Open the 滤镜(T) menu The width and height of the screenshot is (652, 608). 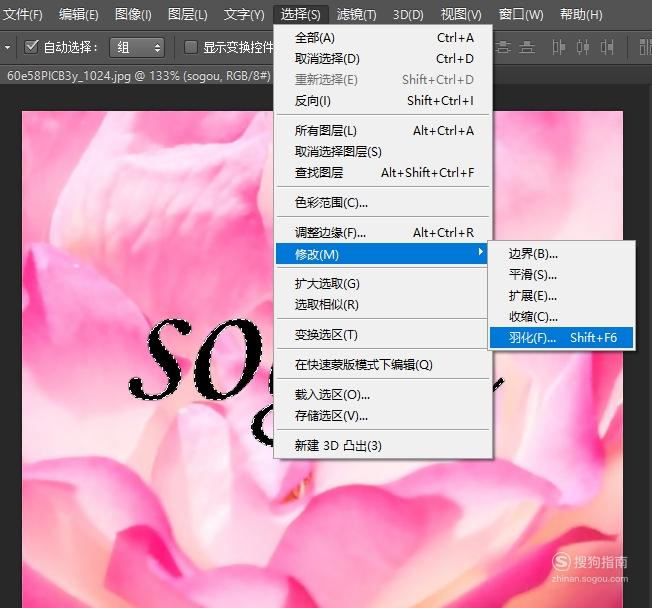356,15
